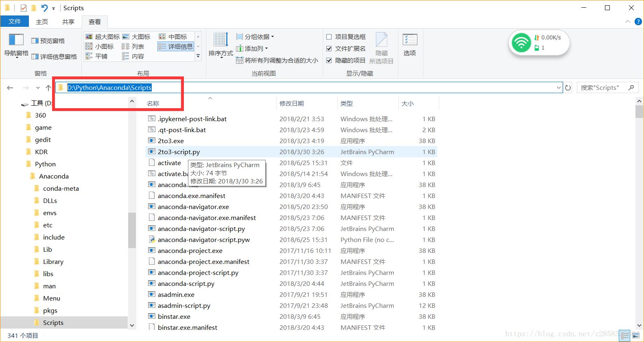Switch to large thumbnails view in status bar
644x342 pixels.
pos(635,336)
